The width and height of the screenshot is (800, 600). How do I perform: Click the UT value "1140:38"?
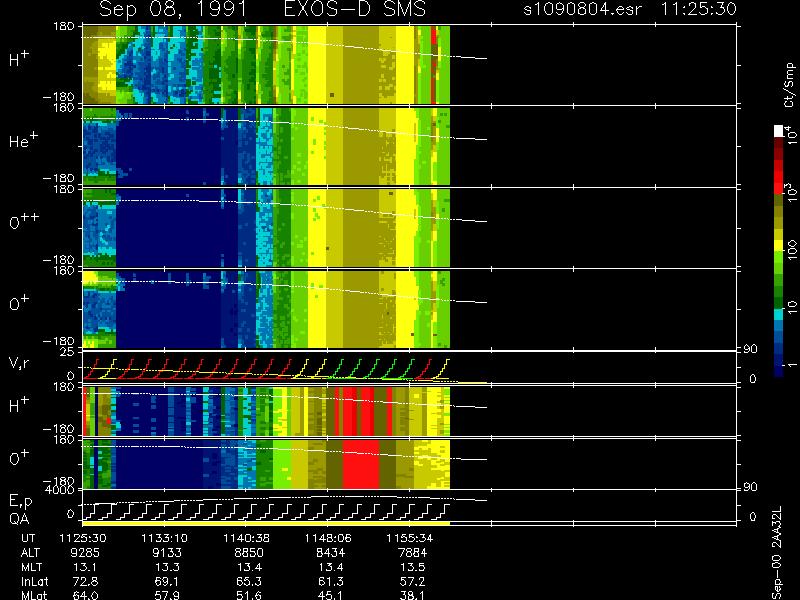tap(246, 538)
